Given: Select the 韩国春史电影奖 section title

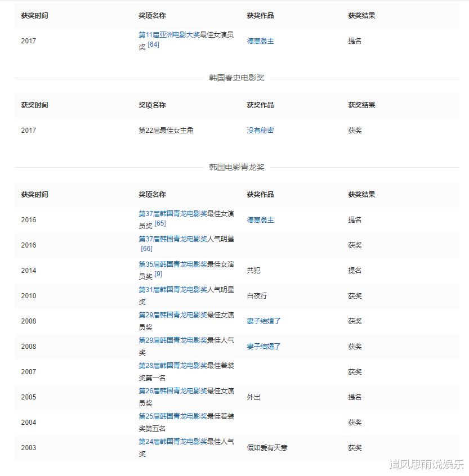Looking at the screenshot, I should click(x=236, y=78).
